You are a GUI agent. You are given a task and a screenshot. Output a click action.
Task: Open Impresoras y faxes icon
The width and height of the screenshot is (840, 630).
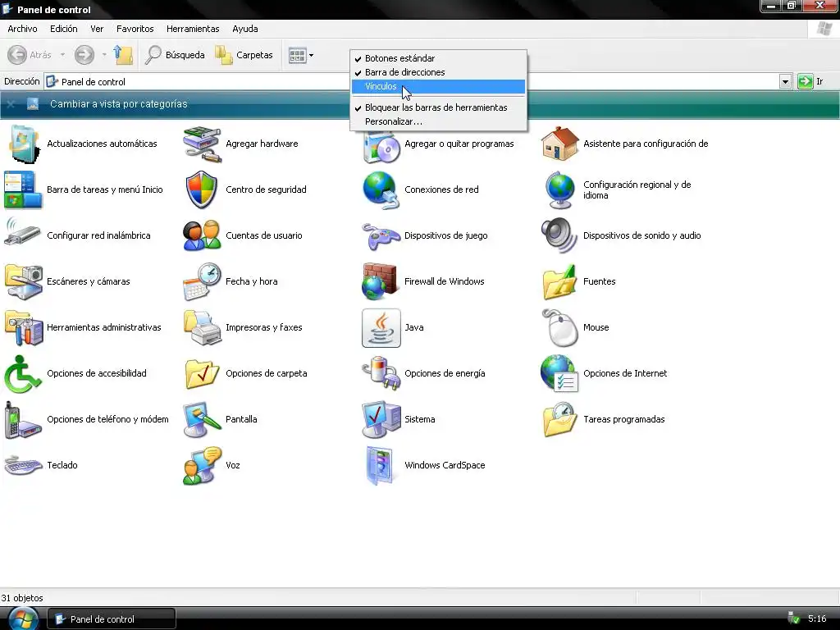203,328
